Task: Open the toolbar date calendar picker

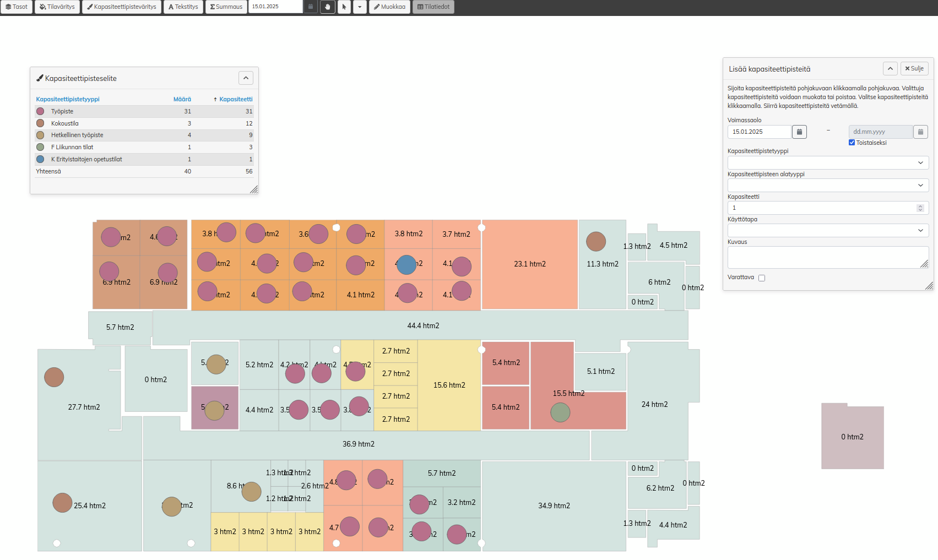Action: pos(311,7)
